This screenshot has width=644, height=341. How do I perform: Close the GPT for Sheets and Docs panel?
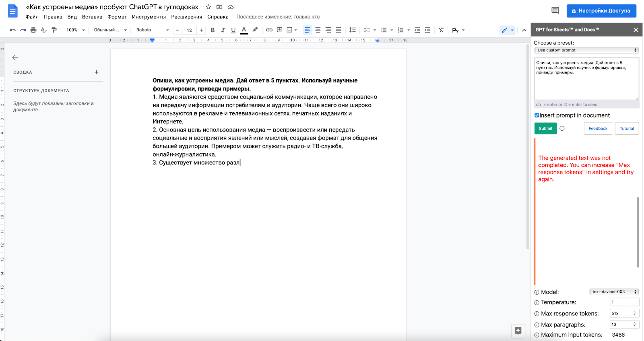(x=636, y=30)
